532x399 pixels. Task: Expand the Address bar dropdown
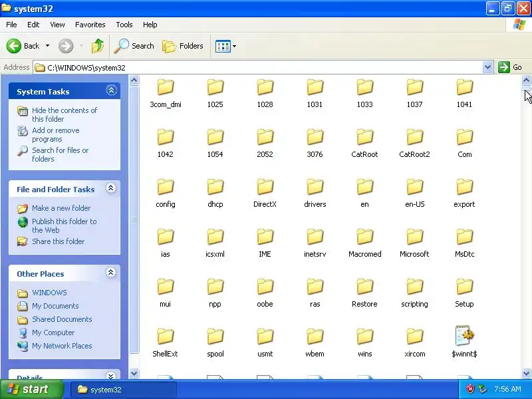tap(487, 67)
